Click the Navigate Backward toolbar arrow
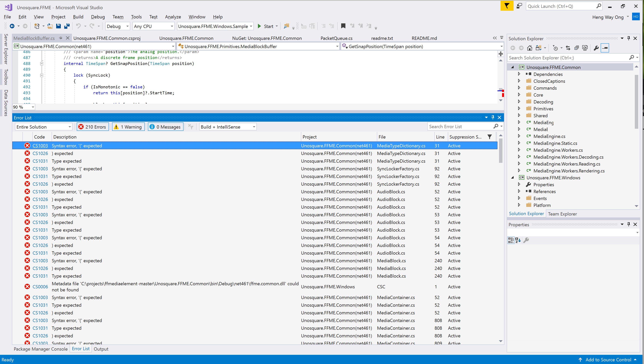644x364 pixels. (x=12, y=26)
